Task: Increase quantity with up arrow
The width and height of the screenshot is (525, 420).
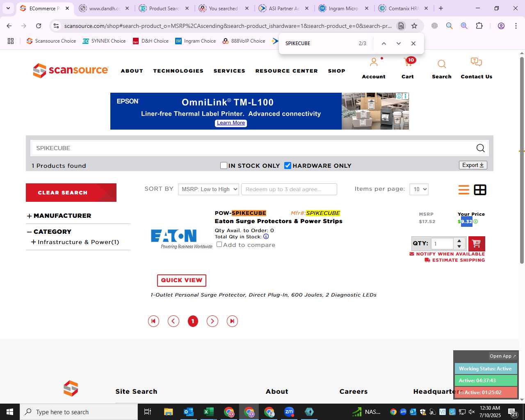Action: click(459, 241)
